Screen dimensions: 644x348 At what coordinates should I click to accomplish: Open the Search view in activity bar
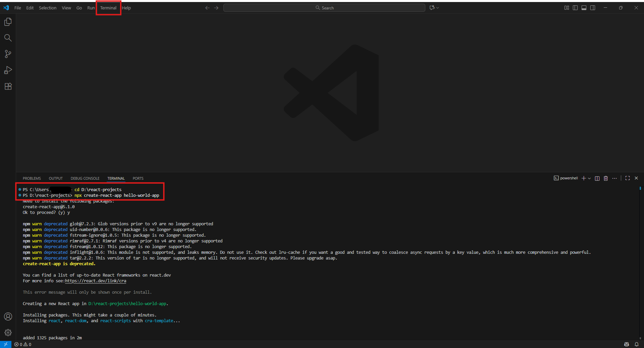[x=8, y=38]
